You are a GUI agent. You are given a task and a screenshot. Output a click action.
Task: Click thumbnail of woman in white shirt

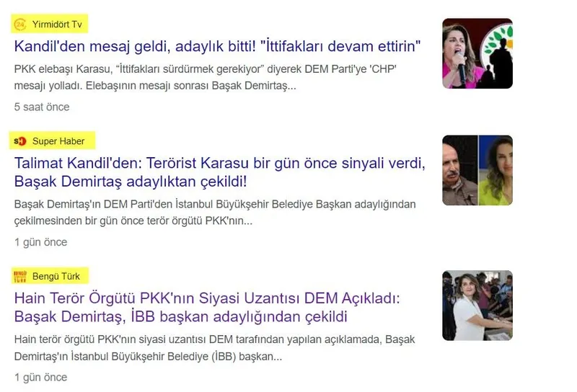(x=477, y=306)
